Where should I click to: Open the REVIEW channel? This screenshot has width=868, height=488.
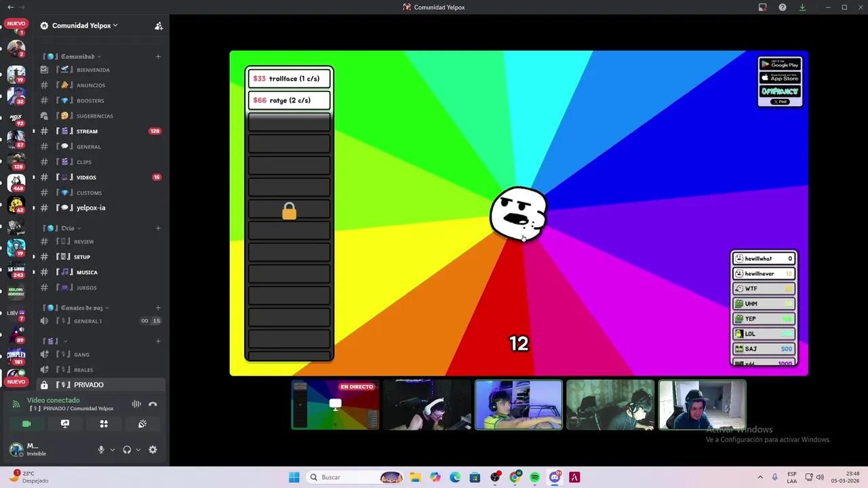(x=100, y=241)
